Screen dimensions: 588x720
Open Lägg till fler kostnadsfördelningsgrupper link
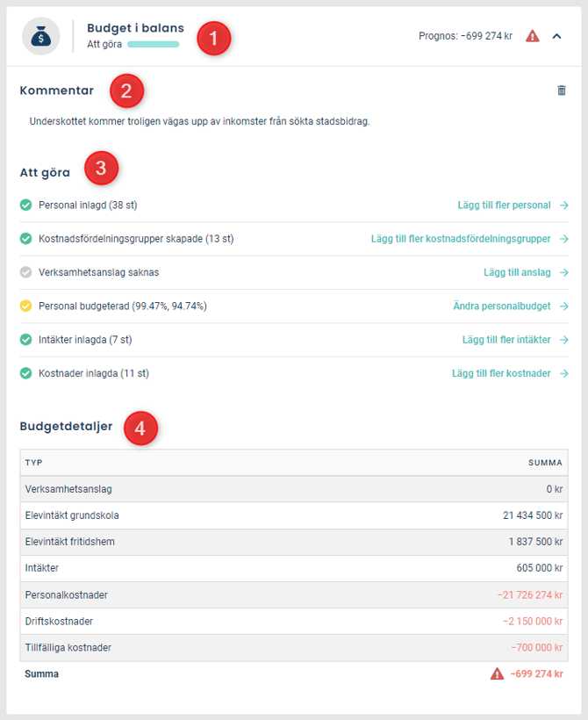(461, 239)
